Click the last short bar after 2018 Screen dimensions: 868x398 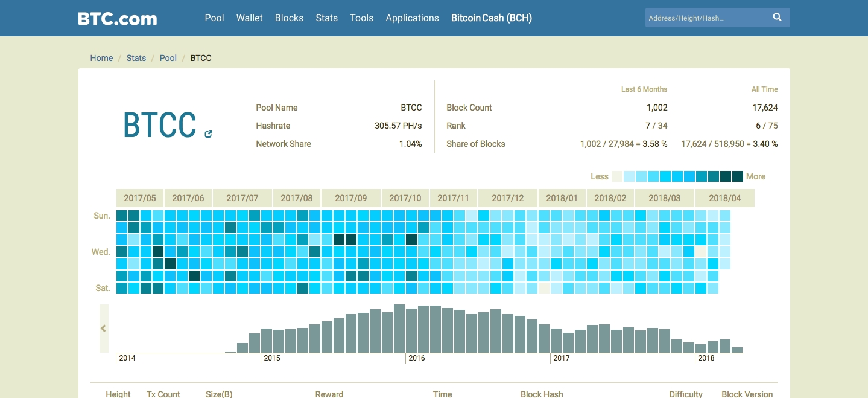tap(737, 350)
